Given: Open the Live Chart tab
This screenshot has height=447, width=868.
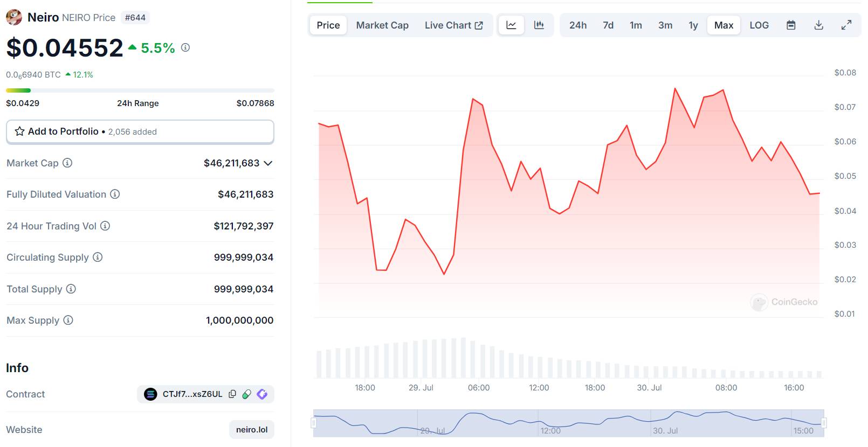Looking at the screenshot, I should [x=453, y=25].
